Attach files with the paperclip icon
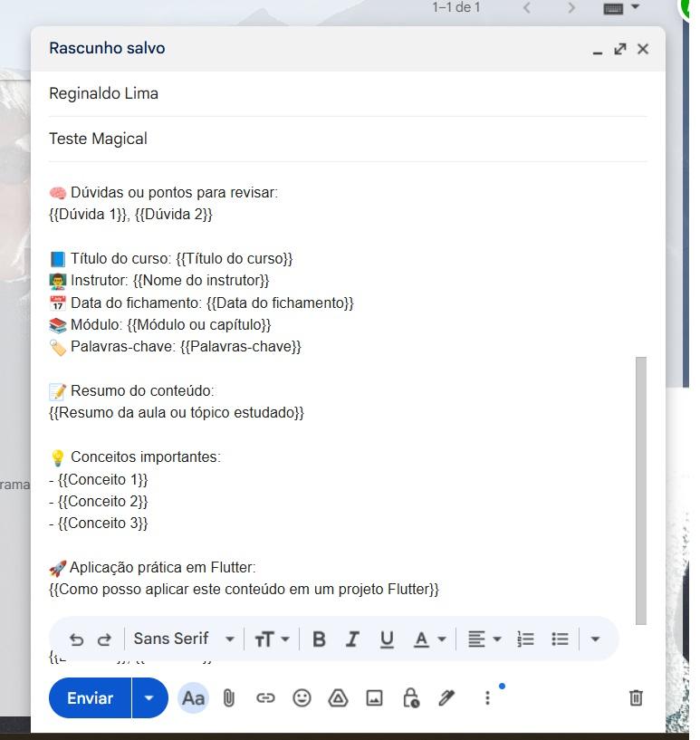700x740 pixels. coord(229,698)
